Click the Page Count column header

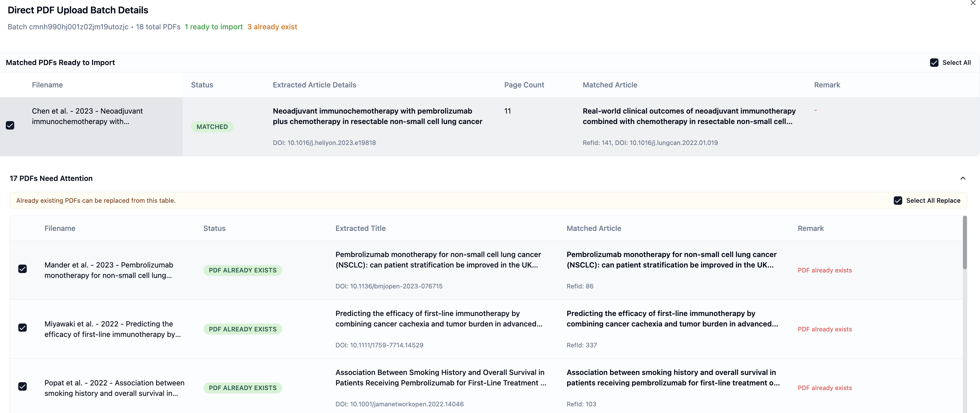coord(524,85)
